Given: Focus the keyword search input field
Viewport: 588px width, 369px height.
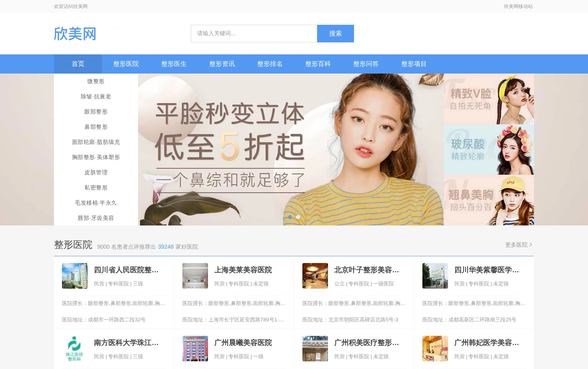Looking at the screenshot, I should (254, 34).
